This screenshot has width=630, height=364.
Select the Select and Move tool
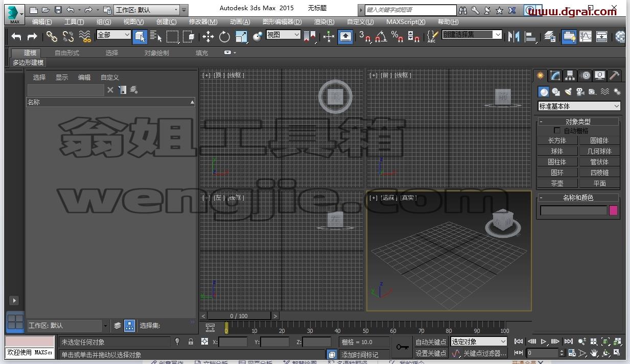[208, 36]
